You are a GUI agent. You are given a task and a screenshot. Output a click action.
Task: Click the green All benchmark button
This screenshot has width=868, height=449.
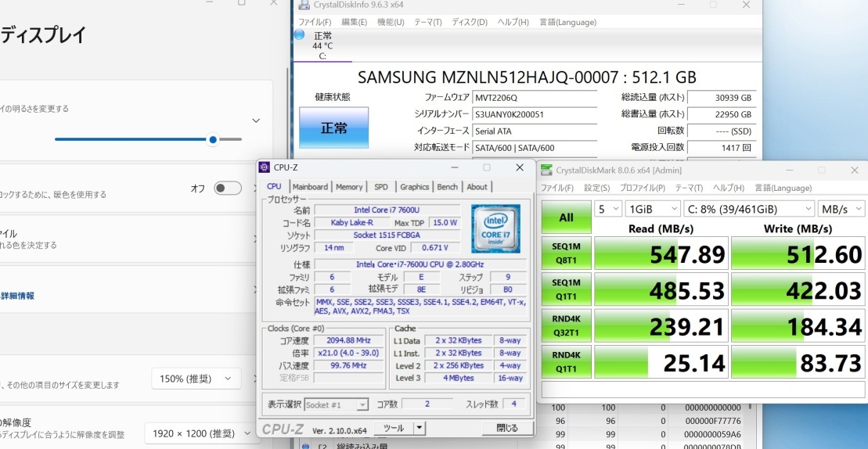pyautogui.click(x=567, y=217)
